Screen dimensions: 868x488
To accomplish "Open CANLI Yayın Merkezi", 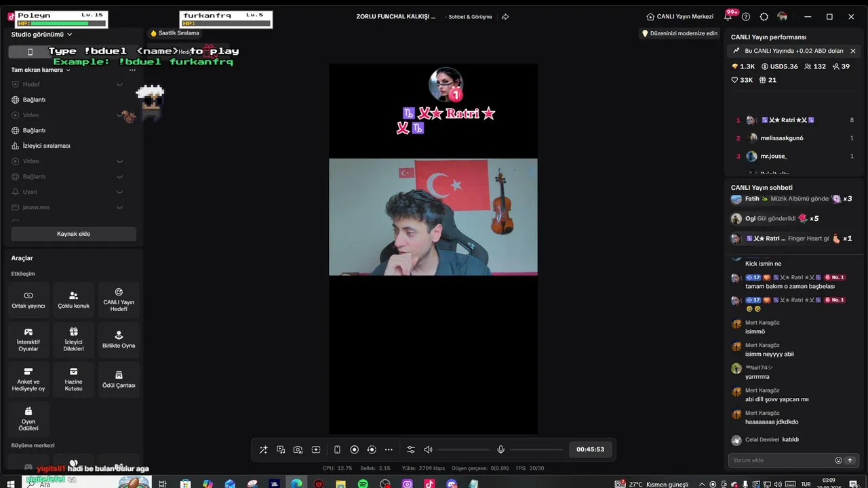I will coord(679,17).
